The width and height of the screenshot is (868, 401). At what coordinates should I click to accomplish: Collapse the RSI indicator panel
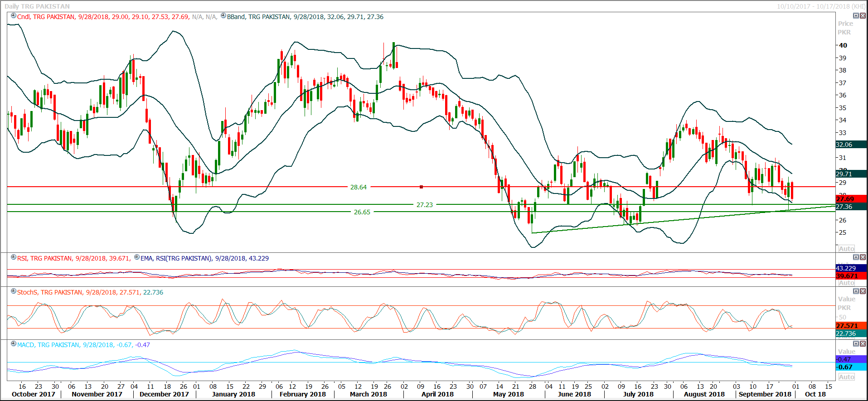tap(856, 257)
